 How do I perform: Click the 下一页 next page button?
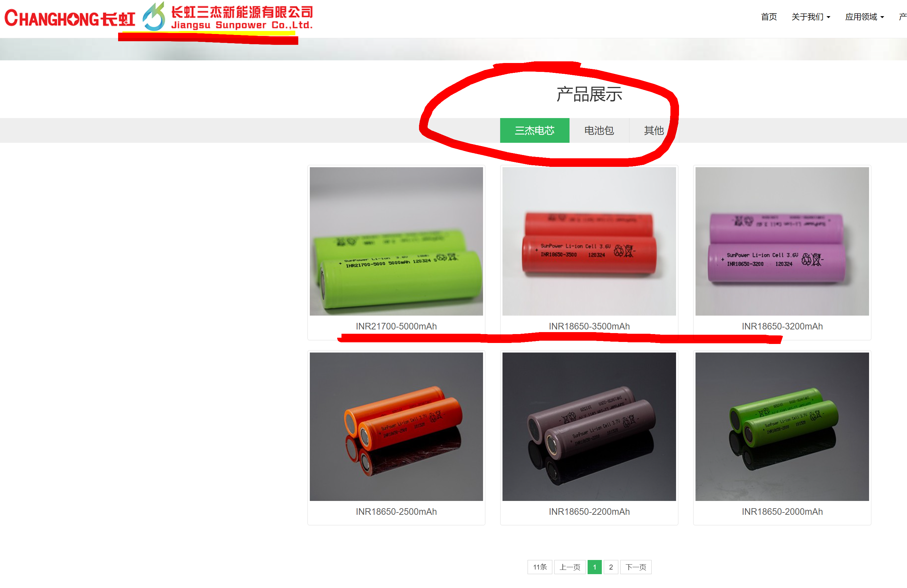pyautogui.click(x=635, y=567)
